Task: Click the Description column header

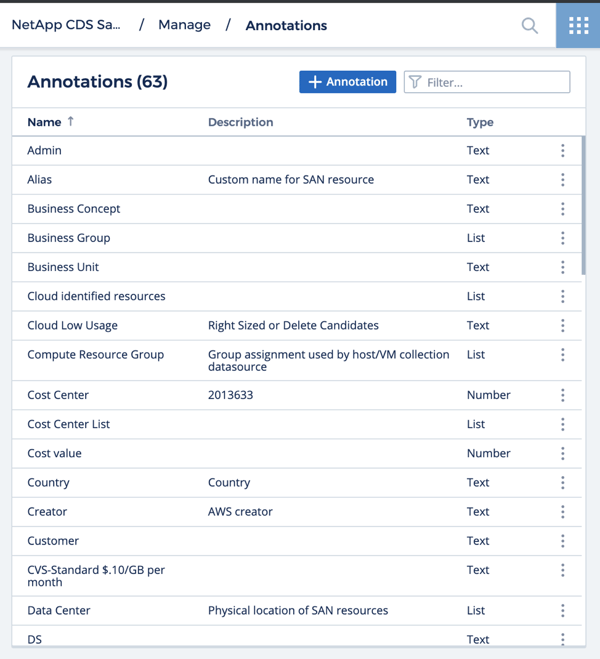Action: (240, 122)
